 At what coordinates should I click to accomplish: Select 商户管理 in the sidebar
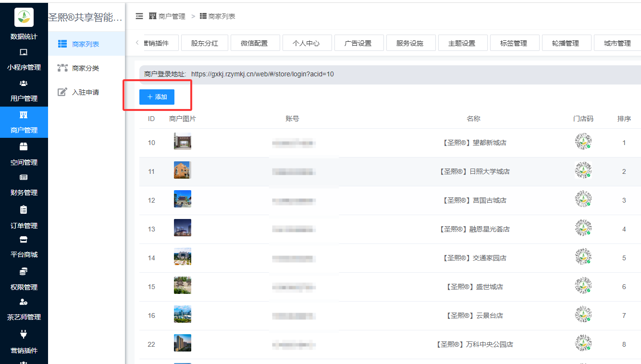point(24,122)
